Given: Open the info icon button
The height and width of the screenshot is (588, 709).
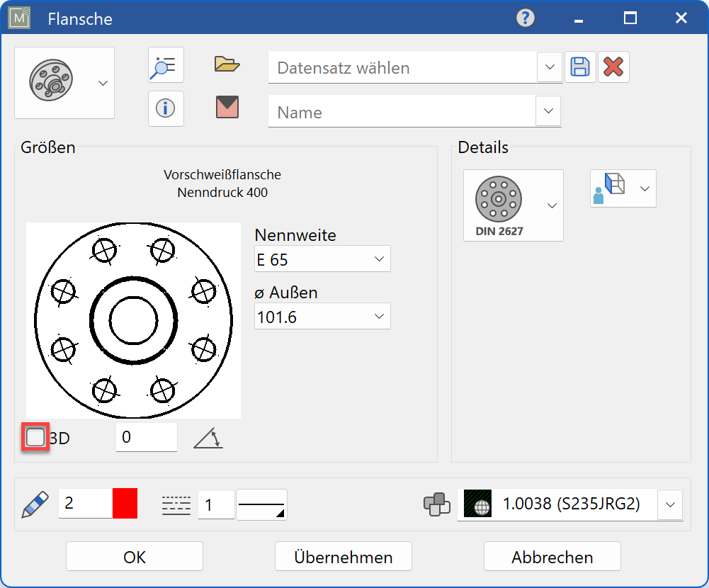Looking at the screenshot, I should pyautogui.click(x=166, y=108).
